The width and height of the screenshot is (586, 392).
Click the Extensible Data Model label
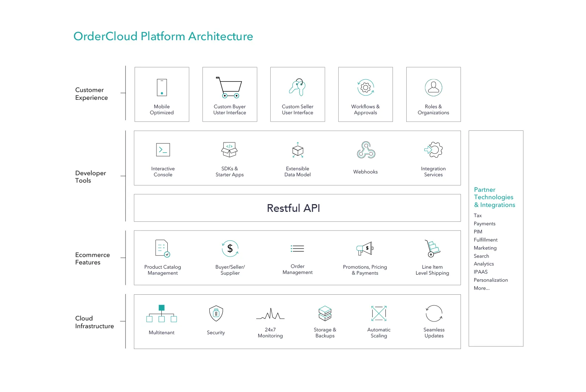tap(298, 172)
